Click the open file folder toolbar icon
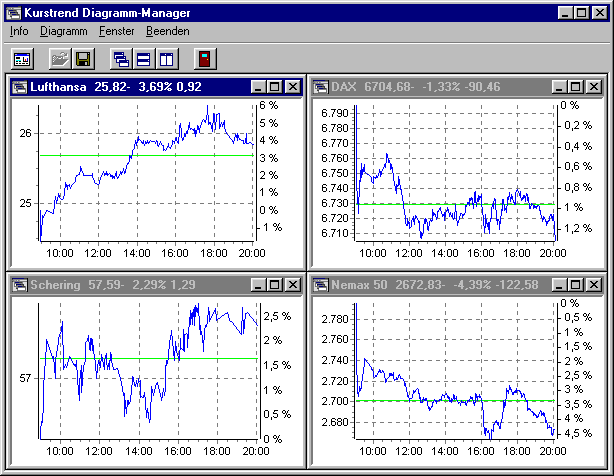This screenshot has width=614, height=476. coord(60,59)
